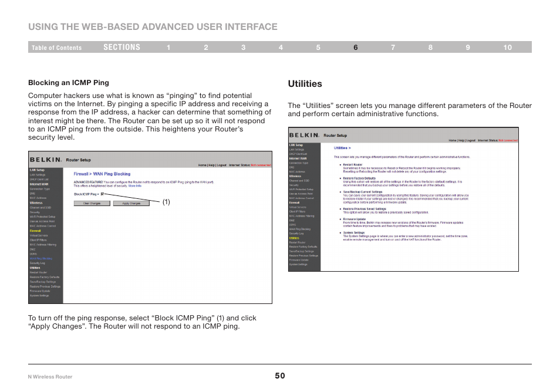560x392 pixels.
Task: Open Restart Router link in Utilities list
Action: (353, 165)
